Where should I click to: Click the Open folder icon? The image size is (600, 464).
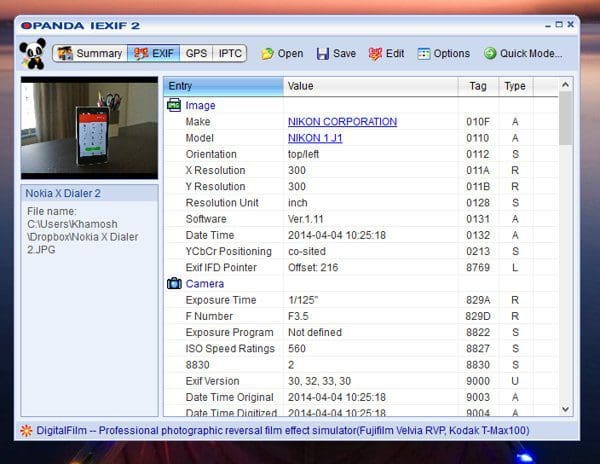click(x=267, y=54)
